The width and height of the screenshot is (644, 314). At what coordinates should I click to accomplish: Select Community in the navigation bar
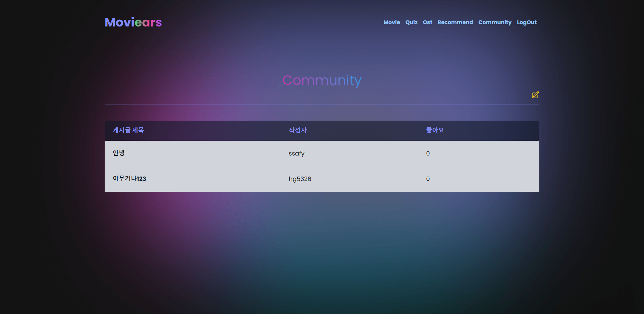click(495, 22)
